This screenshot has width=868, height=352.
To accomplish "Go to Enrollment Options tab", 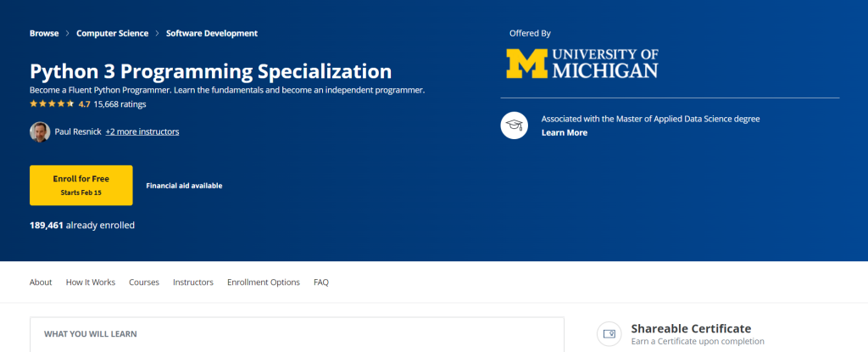I will coord(264,282).
